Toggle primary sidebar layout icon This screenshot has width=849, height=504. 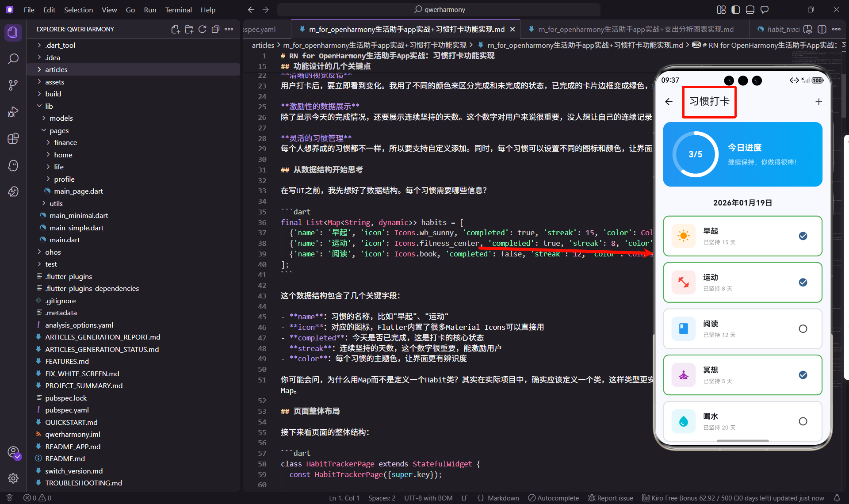tap(736, 10)
